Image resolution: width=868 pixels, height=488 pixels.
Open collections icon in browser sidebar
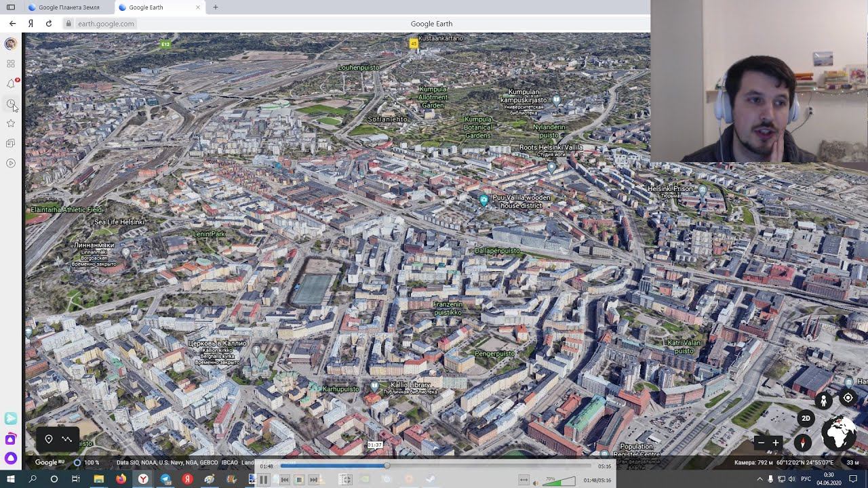(10, 143)
